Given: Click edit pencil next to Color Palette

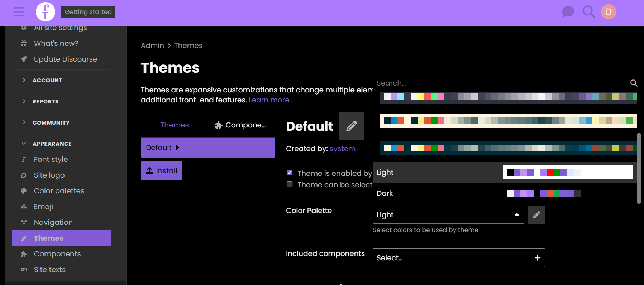Looking at the screenshot, I should pyautogui.click(x=536, y=215).
